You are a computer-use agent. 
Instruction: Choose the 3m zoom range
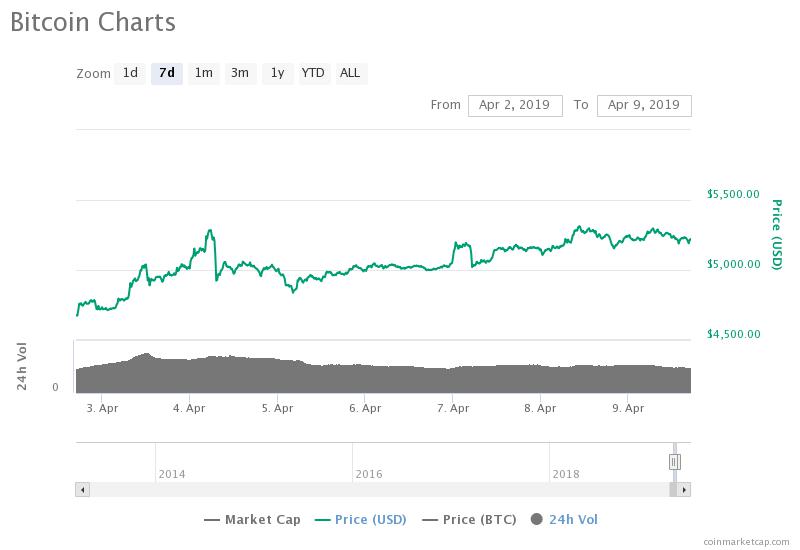click(240, 73)
